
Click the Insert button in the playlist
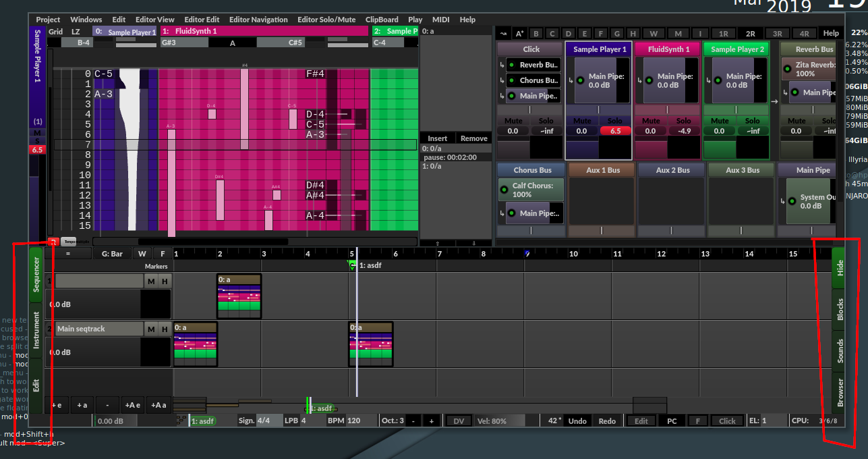[x=437, y=138]
